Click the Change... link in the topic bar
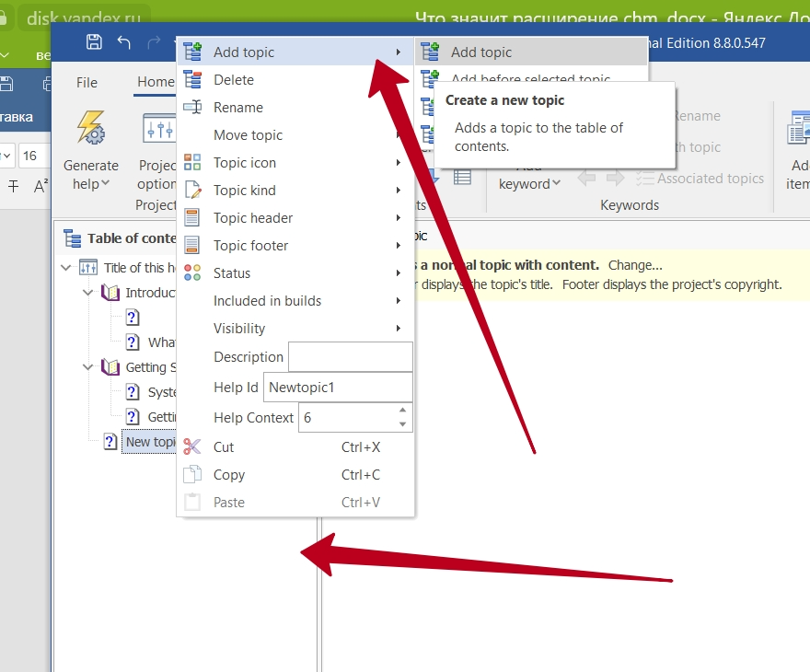810x672 pixels. pos(635,265)
